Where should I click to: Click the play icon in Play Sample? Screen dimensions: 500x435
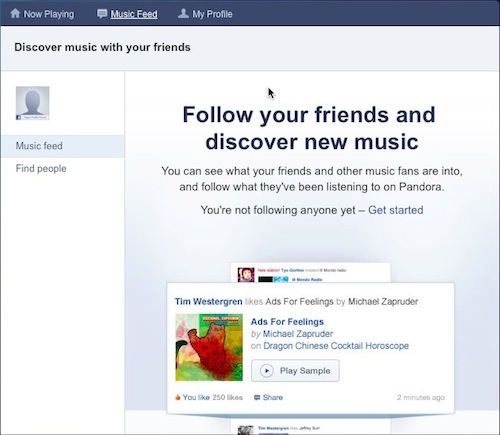point(267,371)
